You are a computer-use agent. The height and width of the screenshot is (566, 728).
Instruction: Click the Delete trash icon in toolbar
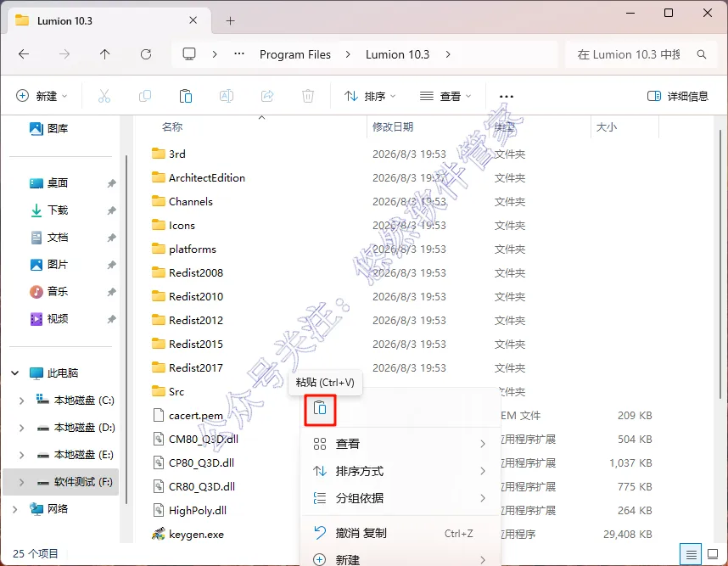[x=308, y=96]
